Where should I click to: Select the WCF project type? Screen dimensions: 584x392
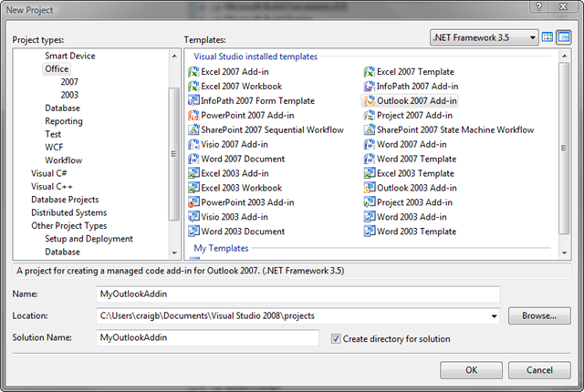pos(54,148)
